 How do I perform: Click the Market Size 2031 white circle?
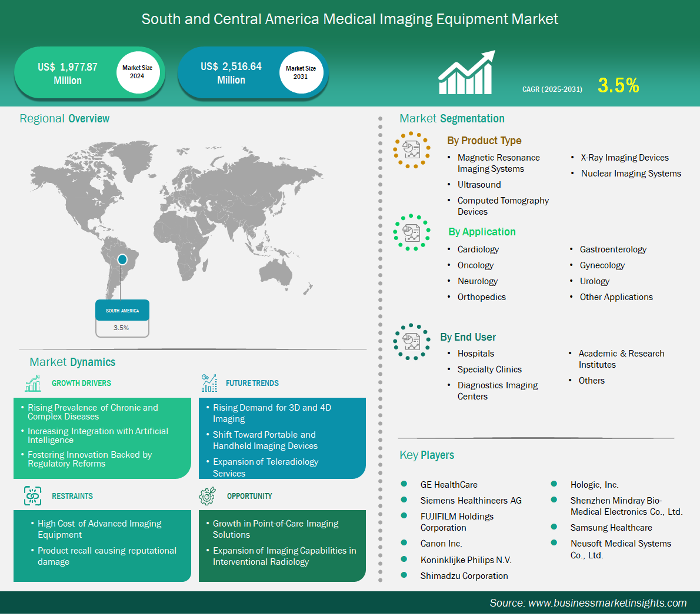(x=301, y=72)
